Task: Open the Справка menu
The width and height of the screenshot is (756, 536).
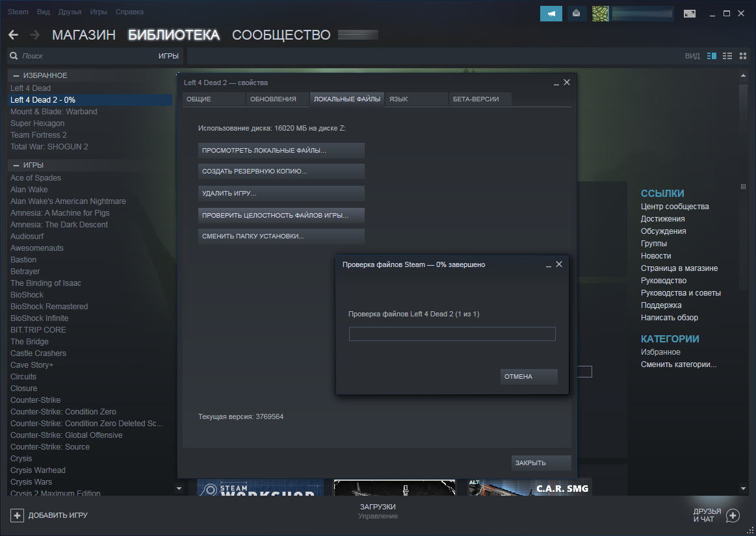Action: pyautogui.click(x=129, y=12)
